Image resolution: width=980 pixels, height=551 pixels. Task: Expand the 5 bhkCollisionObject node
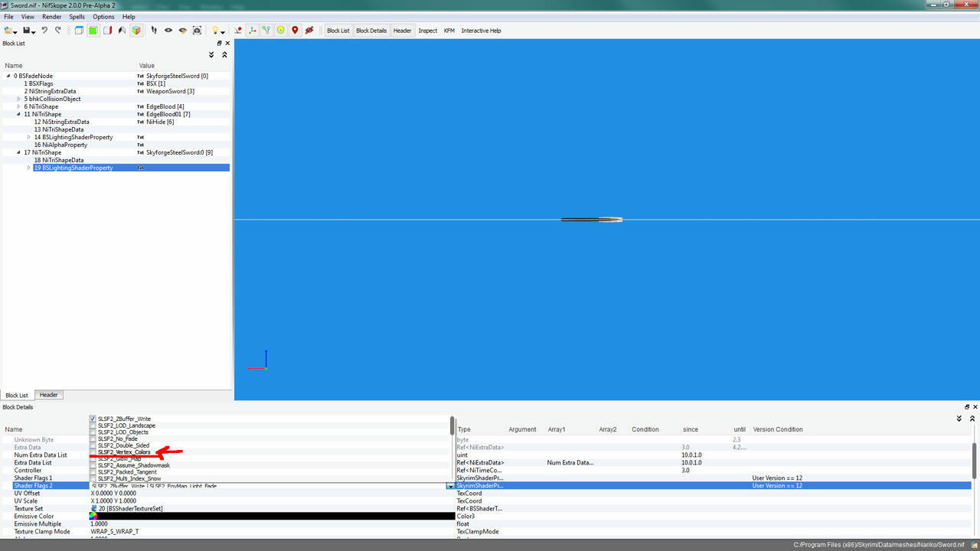coord(18,99)
